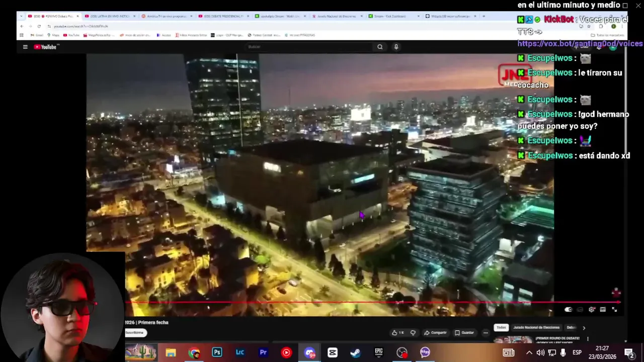
Task: Show more chips with right chevron
Action: pos(584,327)
